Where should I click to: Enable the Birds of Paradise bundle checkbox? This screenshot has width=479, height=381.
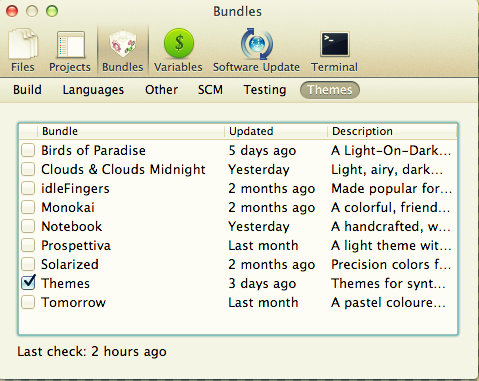pyautogui.click(x=28, y=150)
